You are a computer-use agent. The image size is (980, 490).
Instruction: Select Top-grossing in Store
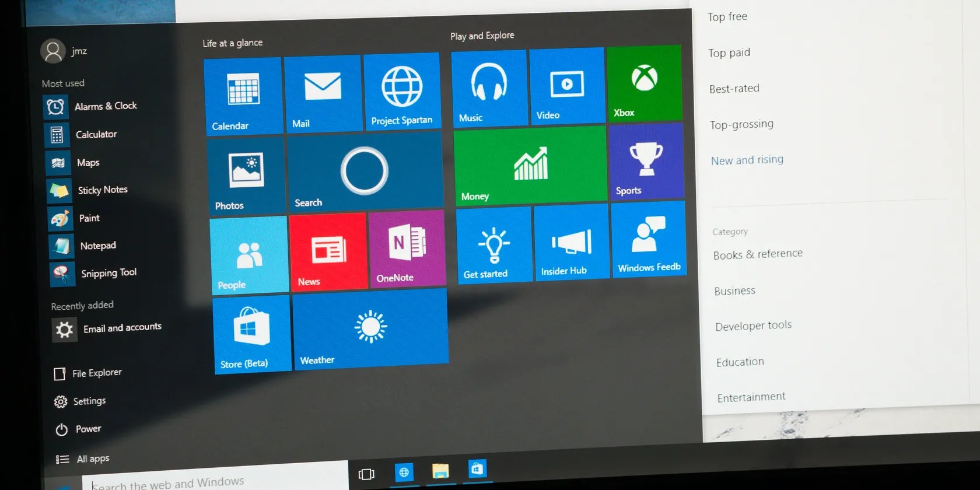click(741, 124)
